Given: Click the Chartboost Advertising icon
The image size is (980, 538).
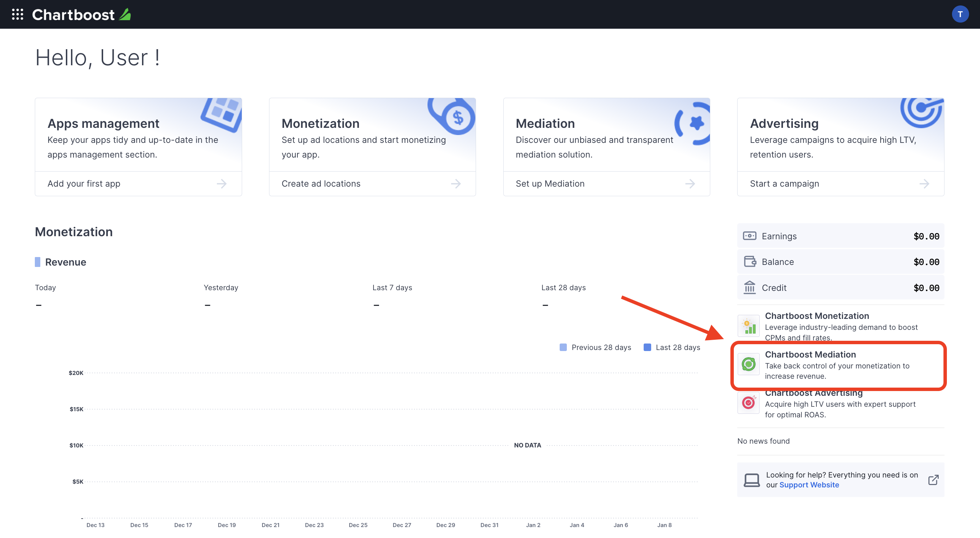Looking at the screenshot, I should coord(748,402).
